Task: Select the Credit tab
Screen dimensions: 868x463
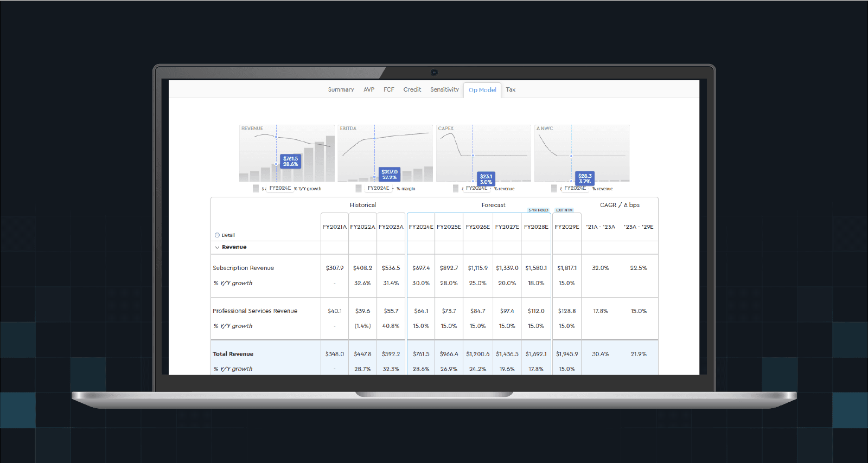Action: point(412,89)
